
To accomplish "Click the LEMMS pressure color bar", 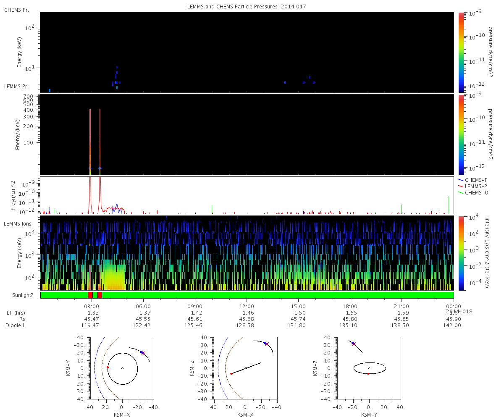I will tap(461, 134).
